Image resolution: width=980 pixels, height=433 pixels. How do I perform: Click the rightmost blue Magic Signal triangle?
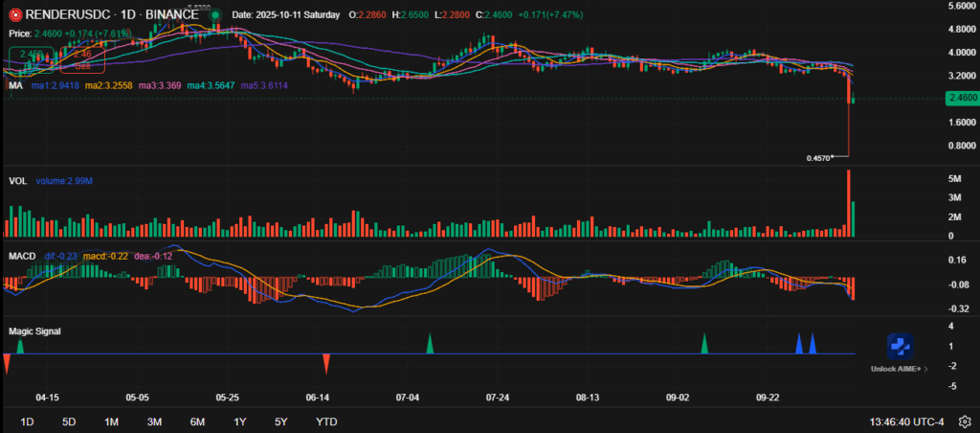point(813,344)
